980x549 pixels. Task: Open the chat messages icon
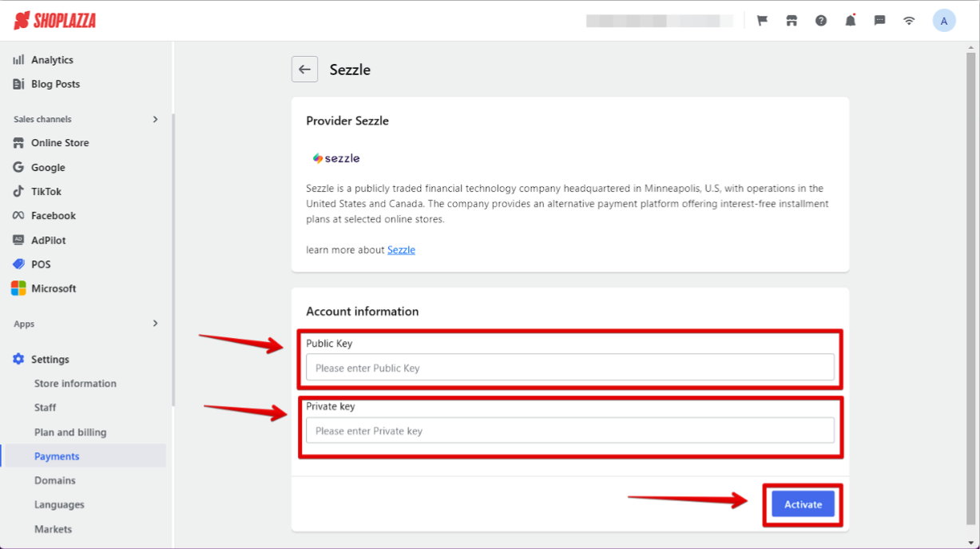point(879,20)
